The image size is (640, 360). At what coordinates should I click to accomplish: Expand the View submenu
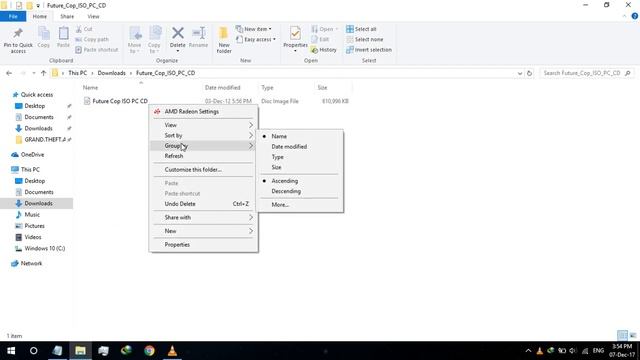[x=204, y=125]
